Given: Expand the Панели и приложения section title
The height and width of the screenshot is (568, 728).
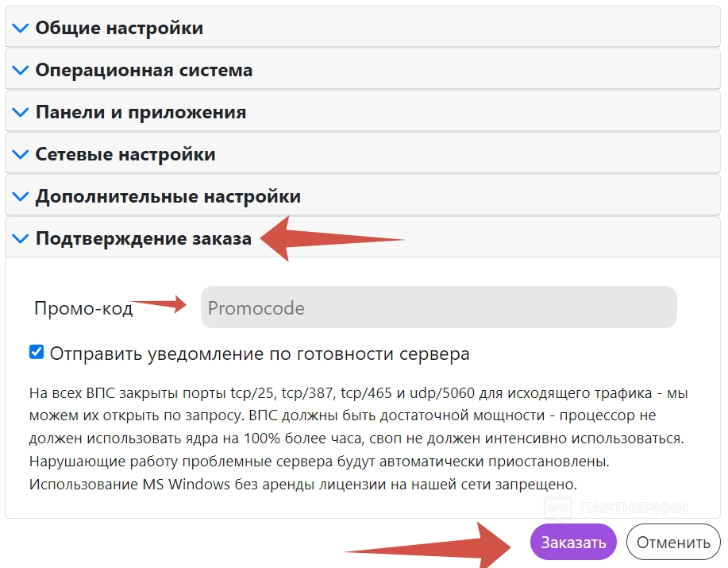Looking at the screenshot, I should coord(141,112).
